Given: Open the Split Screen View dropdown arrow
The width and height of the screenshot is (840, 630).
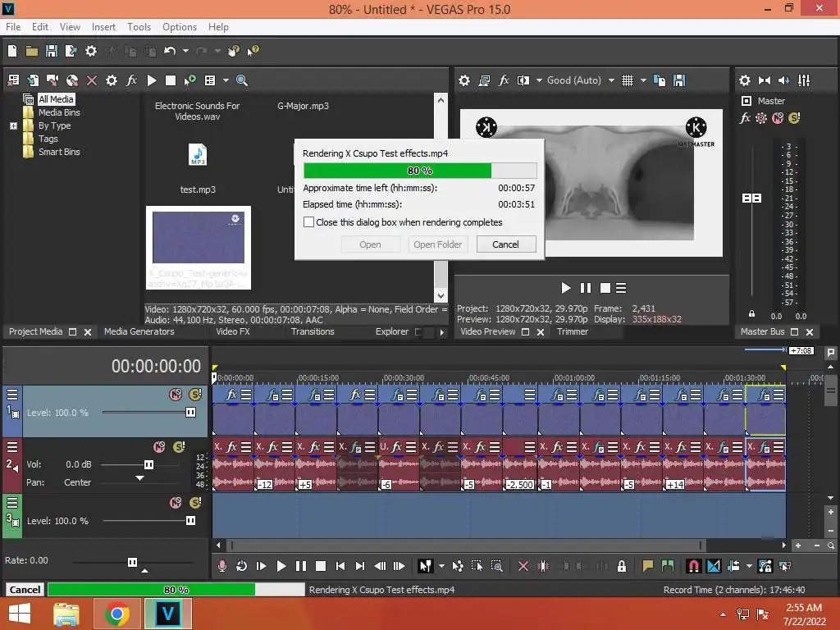Looking at the screenshot, I should click(539, 80).
